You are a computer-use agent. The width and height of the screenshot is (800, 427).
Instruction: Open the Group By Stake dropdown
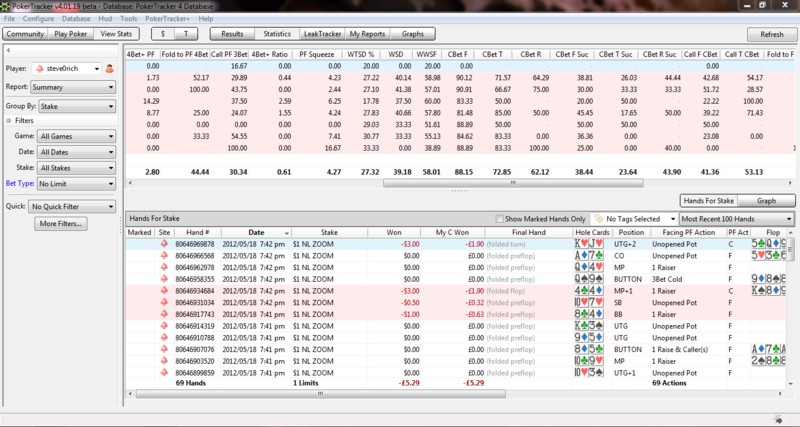click(77, 107)
